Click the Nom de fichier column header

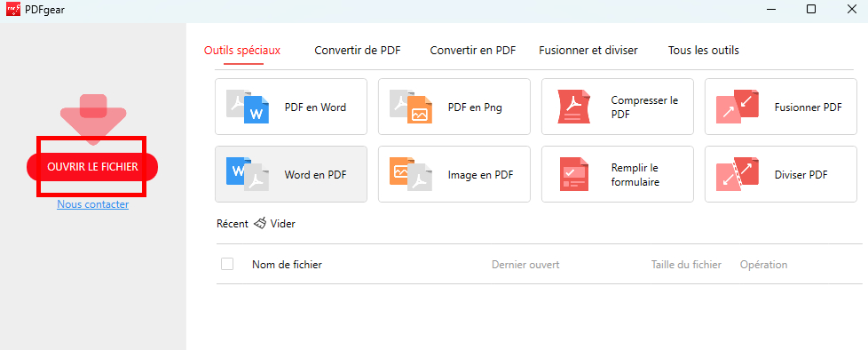coord(287,265)
